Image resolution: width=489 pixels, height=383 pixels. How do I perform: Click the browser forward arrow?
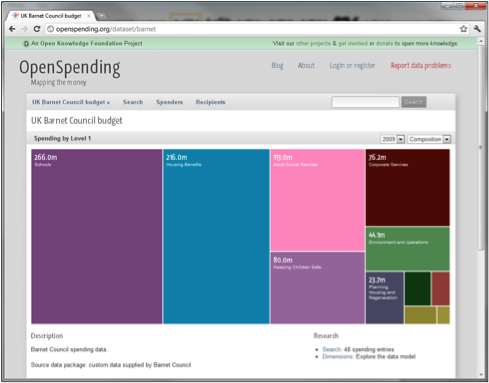[24, 29]
